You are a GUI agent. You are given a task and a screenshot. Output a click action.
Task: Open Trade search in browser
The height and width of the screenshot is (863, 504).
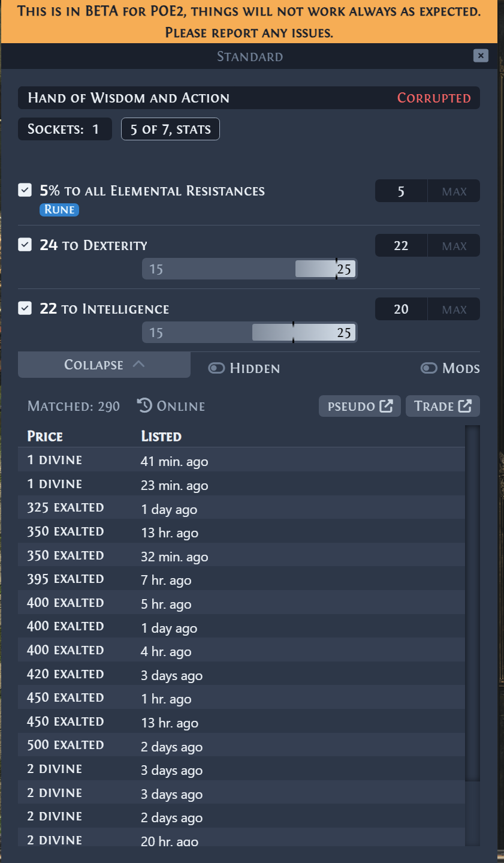click(x=443, y=406)
